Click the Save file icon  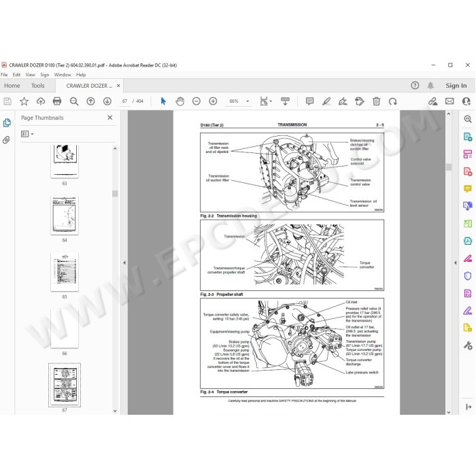click(x=7, y=101)
